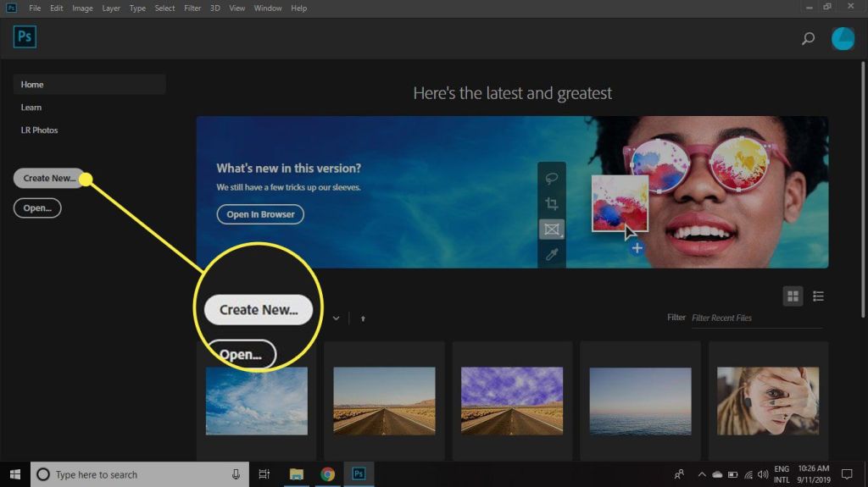Open the Filter menu
Screen dimensions: 868x487
[x=192, y=8]
